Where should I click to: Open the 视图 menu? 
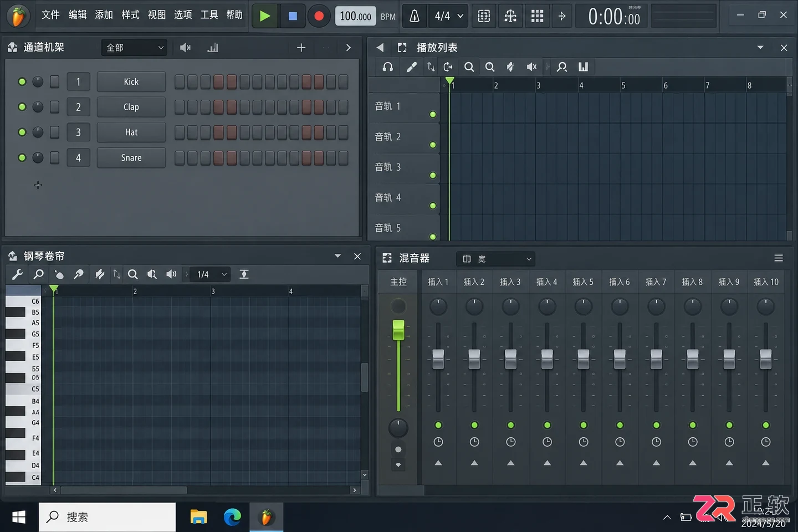point(157,14)
